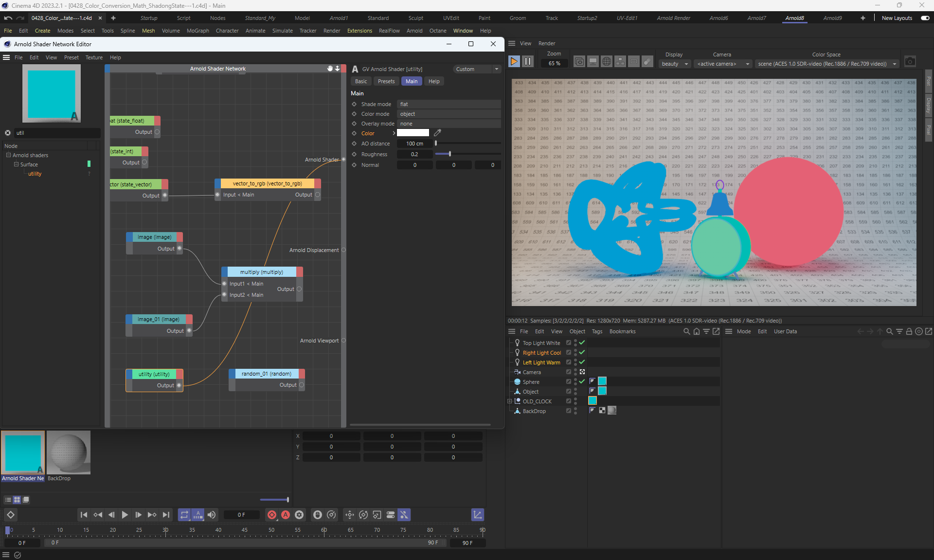Open the active camera dropdown
The image size is (934, 560).
coord(723,64)
